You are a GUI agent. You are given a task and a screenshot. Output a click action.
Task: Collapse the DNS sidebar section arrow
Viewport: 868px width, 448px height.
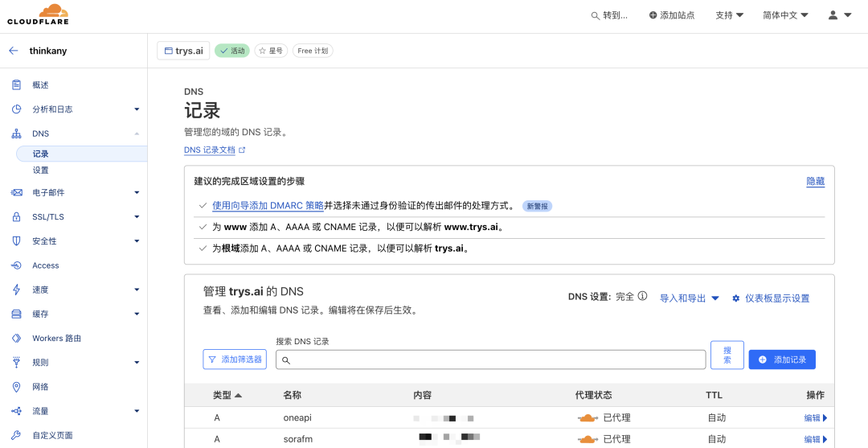(x=137, y=134)
